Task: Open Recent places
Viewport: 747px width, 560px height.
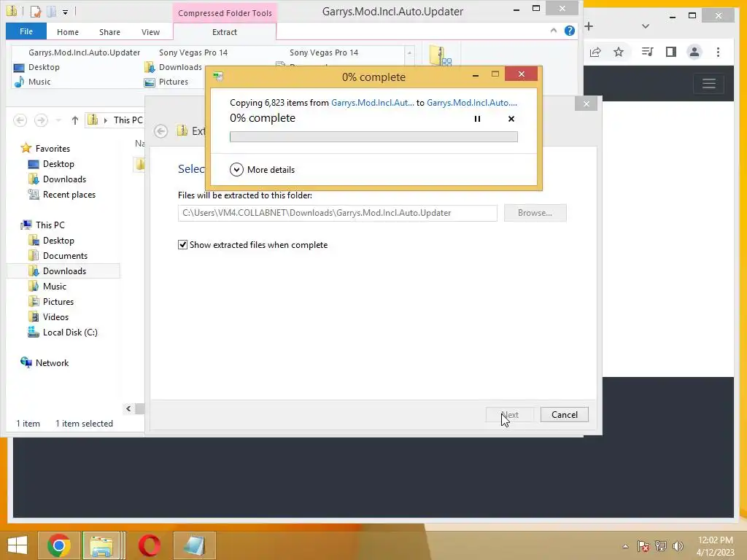Action: [x=61, y=194]
